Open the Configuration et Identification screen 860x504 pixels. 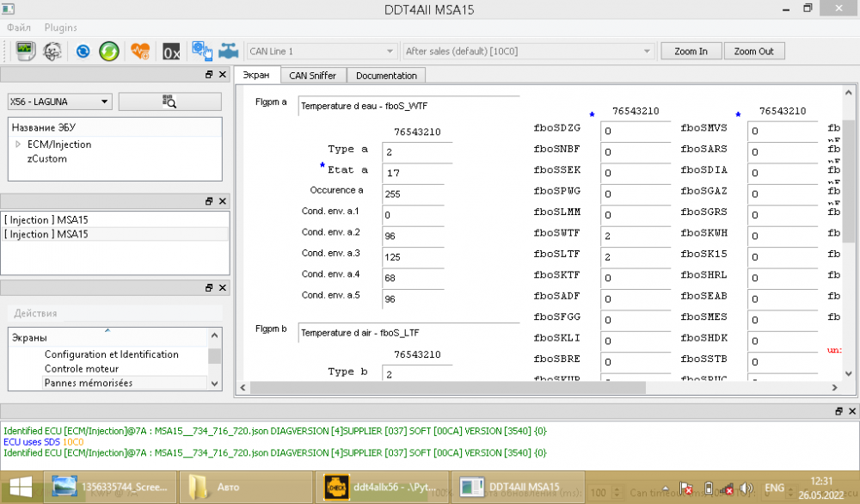[x=112, y=354]
